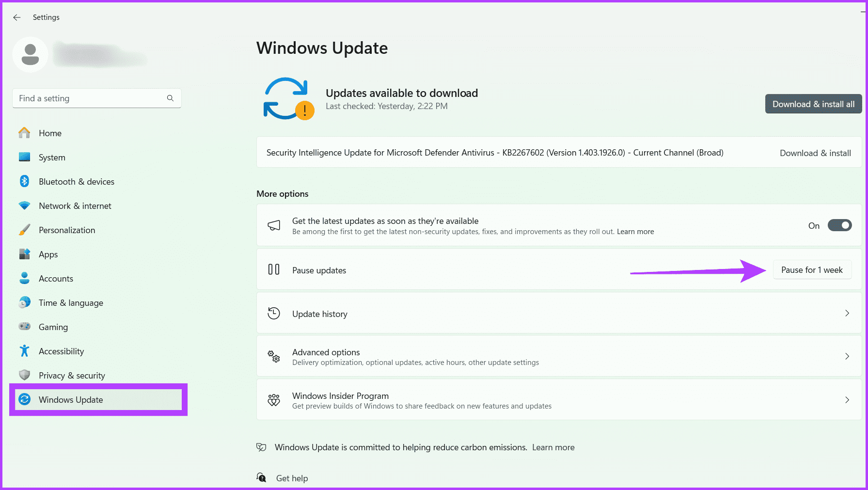Turn off latest updates availability toggle

(839, 225)
